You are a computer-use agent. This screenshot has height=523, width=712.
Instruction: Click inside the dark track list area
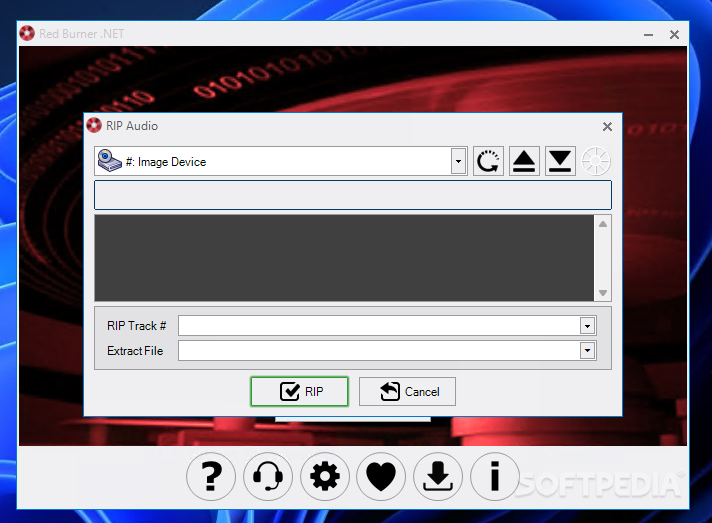coord(344,258)
